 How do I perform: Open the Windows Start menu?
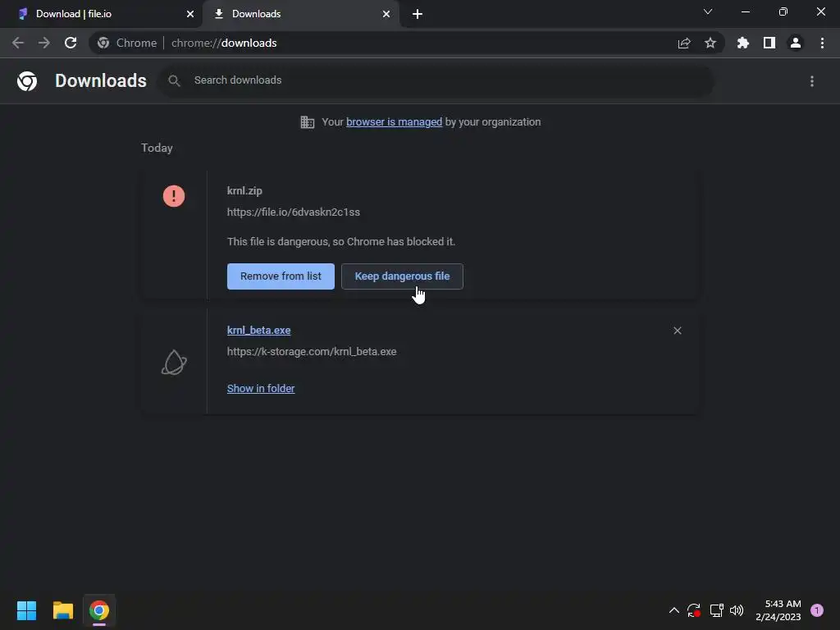click(26, 610)
